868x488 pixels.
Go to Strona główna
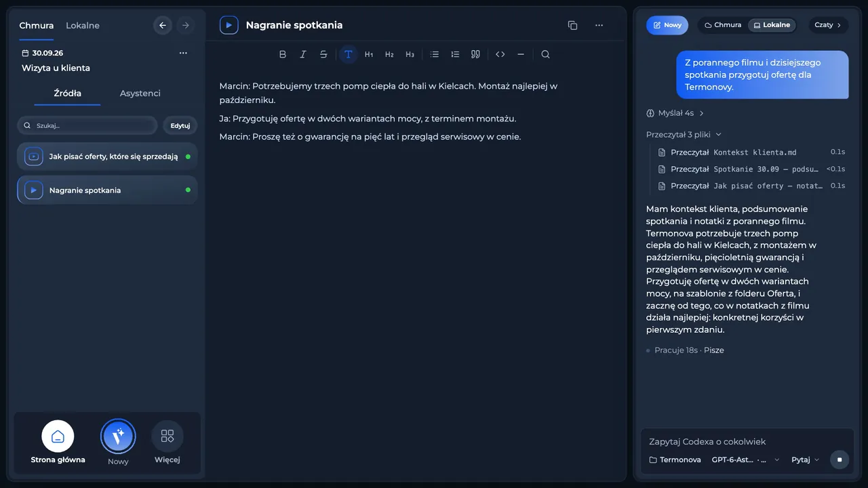tap(58, 442)
